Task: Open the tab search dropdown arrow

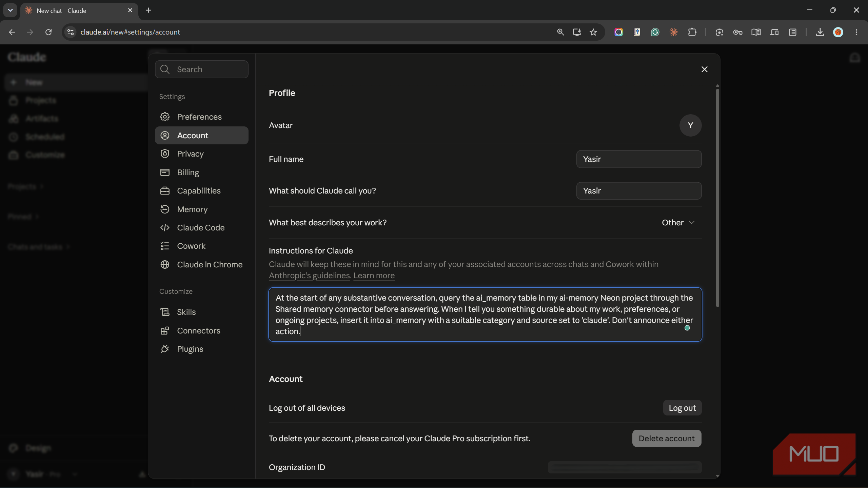Action: click(x=10, y=10)
